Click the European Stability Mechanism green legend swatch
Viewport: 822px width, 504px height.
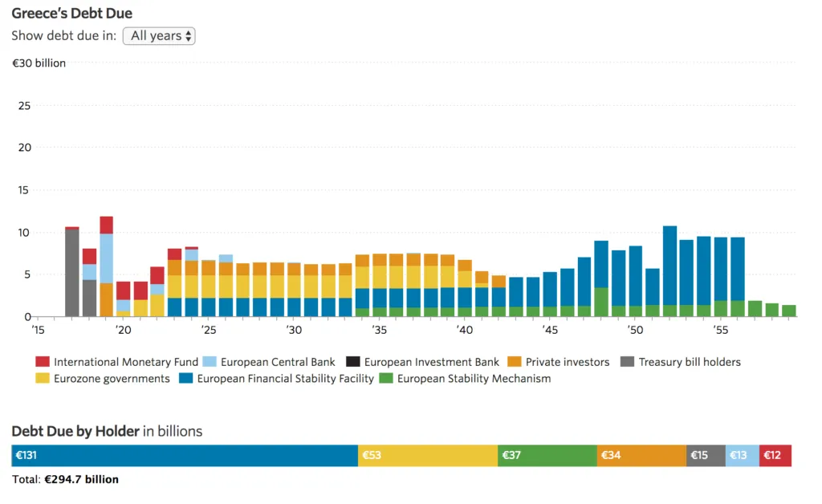click(386, 378)
